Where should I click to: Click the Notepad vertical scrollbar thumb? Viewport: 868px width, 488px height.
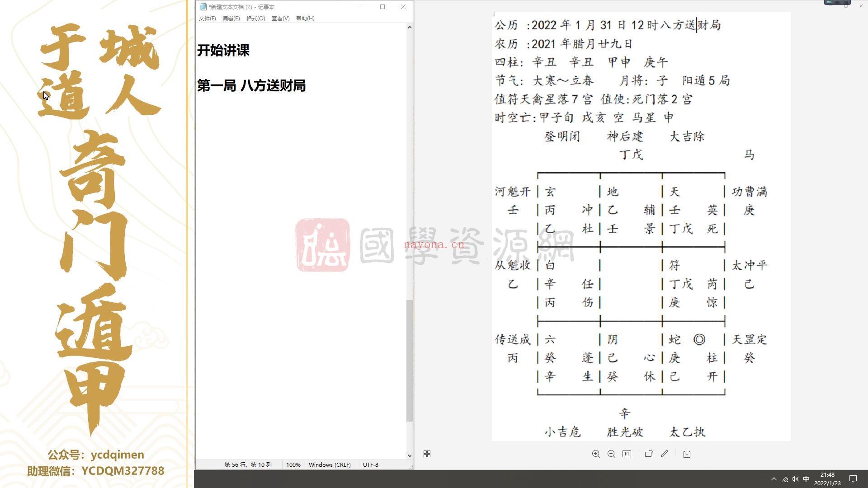410,361
